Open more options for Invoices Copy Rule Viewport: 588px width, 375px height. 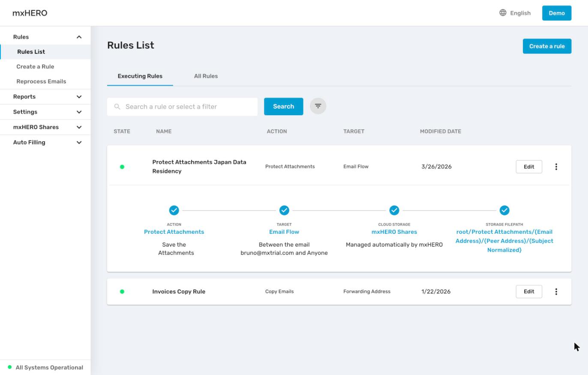click(556, 292)
